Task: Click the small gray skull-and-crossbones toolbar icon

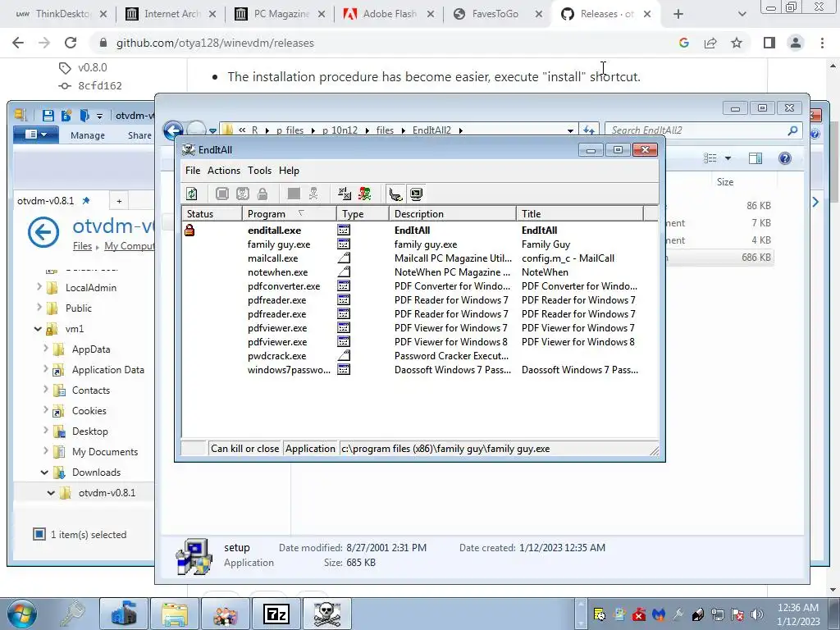Action: click(x=313, y=194)
